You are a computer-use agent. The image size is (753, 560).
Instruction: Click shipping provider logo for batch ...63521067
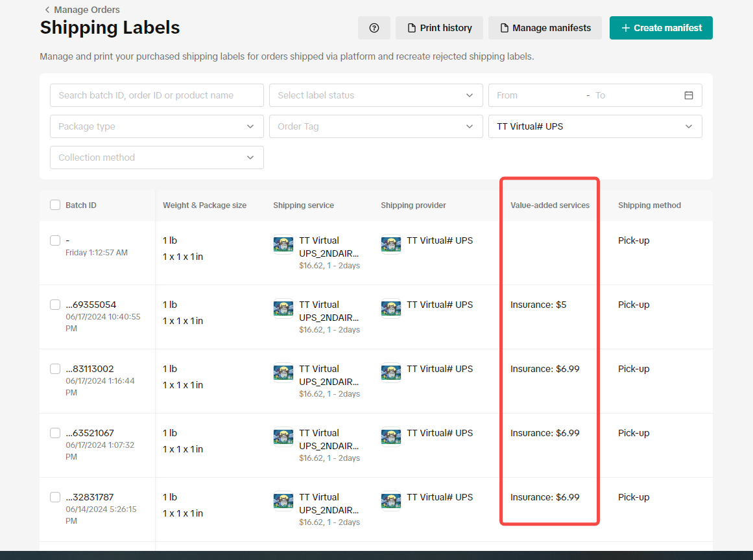(x=391, y=437)
